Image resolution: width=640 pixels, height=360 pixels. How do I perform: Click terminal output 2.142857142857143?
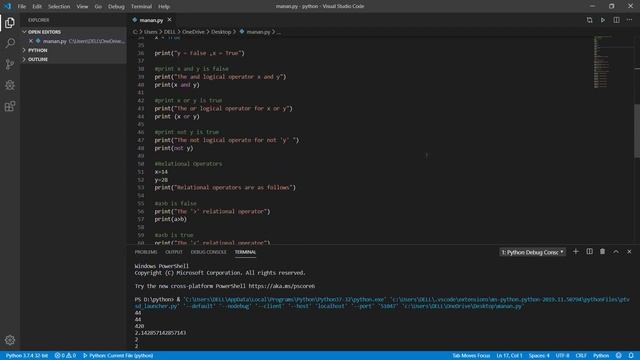(160, 333)
